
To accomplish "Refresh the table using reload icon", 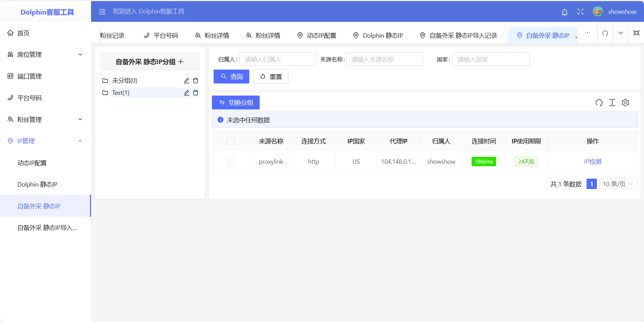I will click(x=599, y=102).
